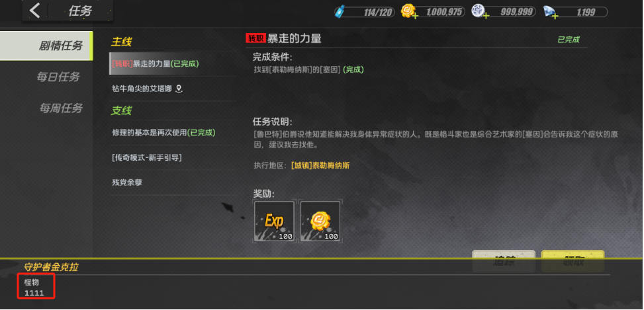
Task: Switch to the 每日任务 tab
Action: coord(58,77)
